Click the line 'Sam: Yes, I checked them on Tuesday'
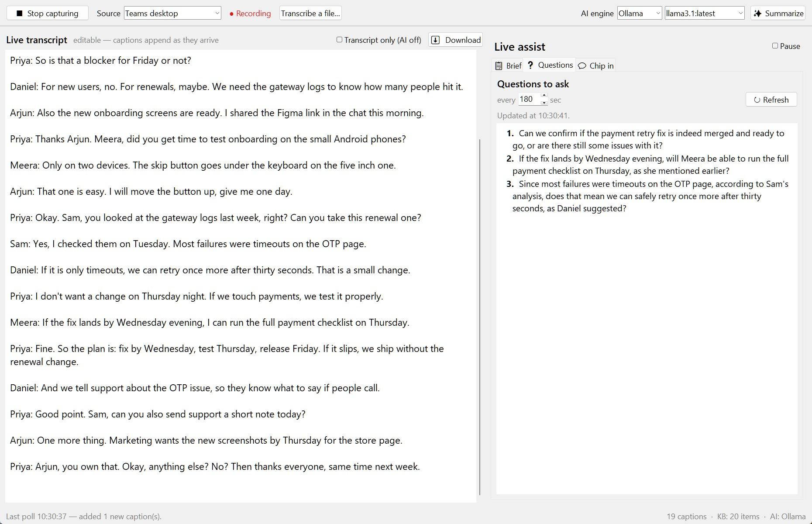 [x=188, y=244]
